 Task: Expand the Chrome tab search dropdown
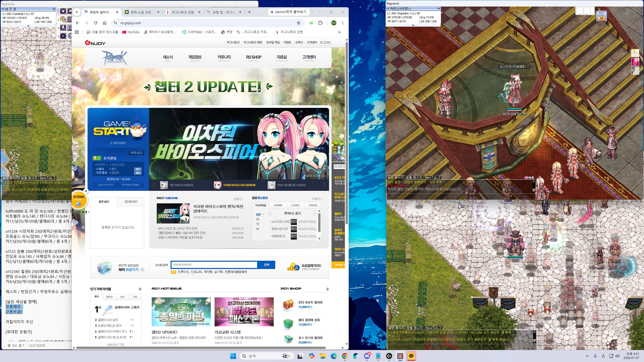point(77,12)
